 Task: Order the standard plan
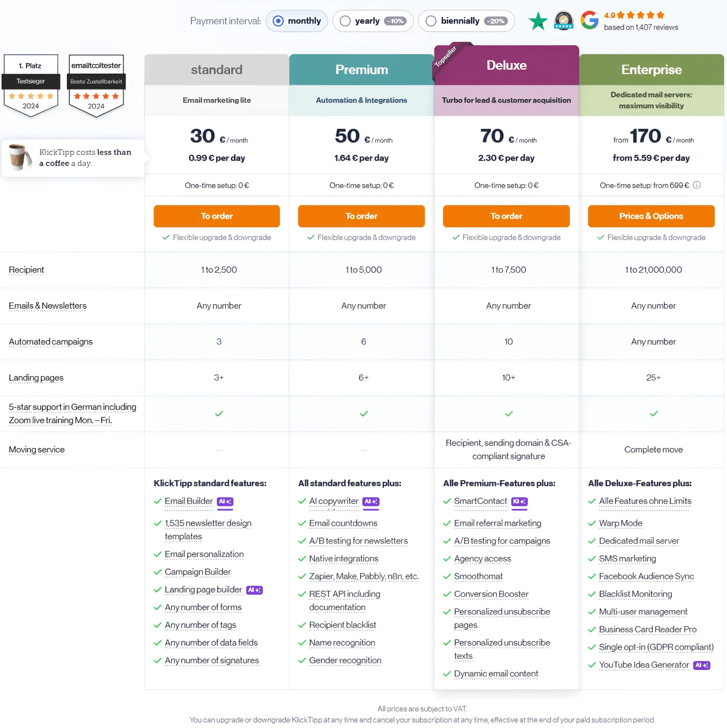coord(216,216)
